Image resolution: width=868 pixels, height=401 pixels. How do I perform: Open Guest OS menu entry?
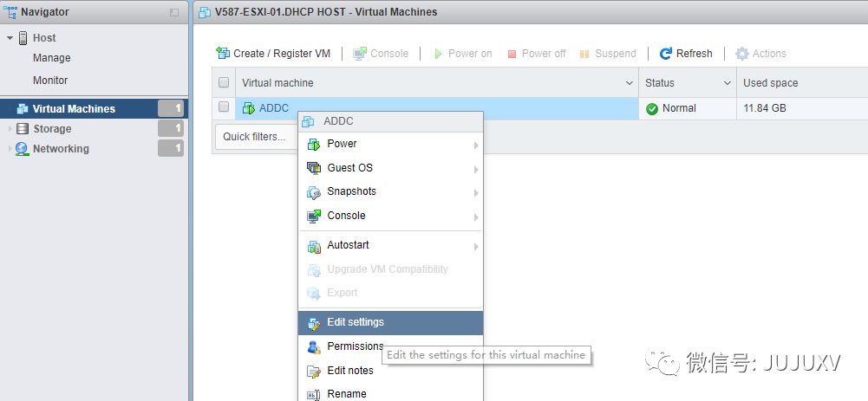[391, 168]
